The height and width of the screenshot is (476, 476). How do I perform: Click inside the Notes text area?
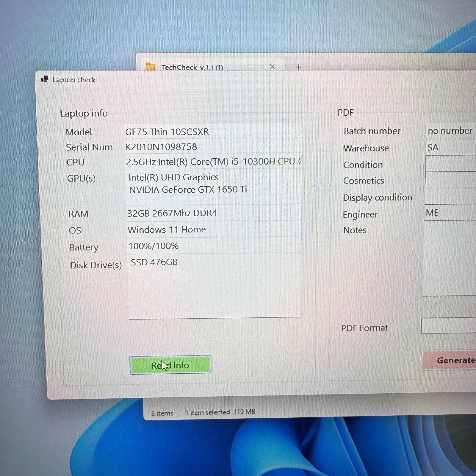[449, 259]
